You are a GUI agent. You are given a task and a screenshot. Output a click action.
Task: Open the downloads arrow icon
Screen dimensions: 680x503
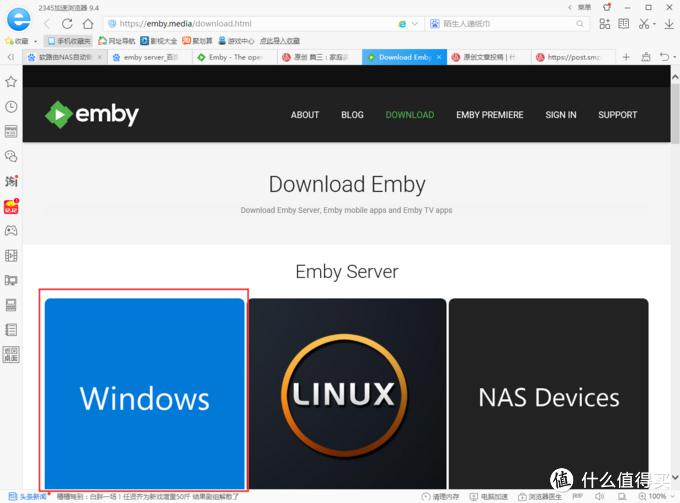coord(669,24)
